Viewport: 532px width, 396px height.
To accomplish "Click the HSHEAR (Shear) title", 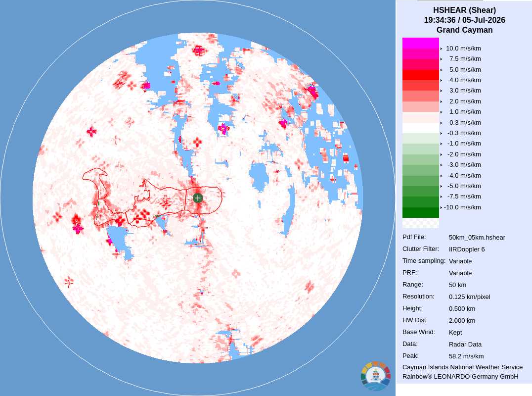I will pyautogui.click(x=464, y=10).
